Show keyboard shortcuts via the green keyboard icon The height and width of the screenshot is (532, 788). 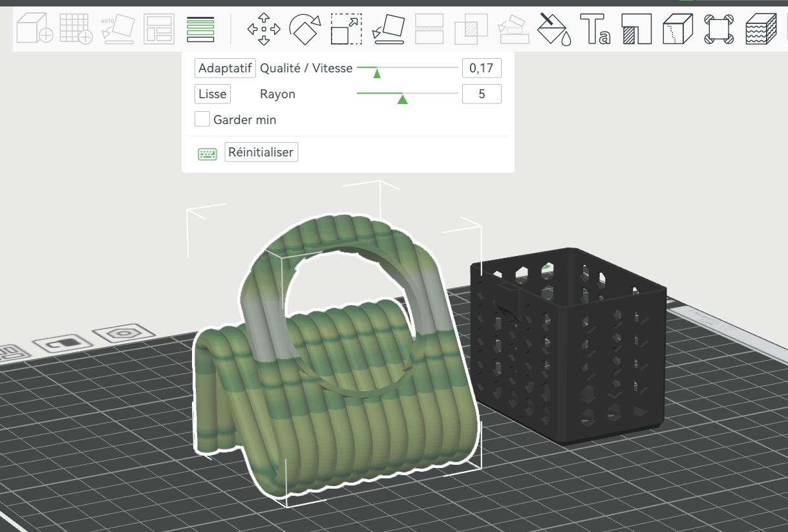coord(208,154)
